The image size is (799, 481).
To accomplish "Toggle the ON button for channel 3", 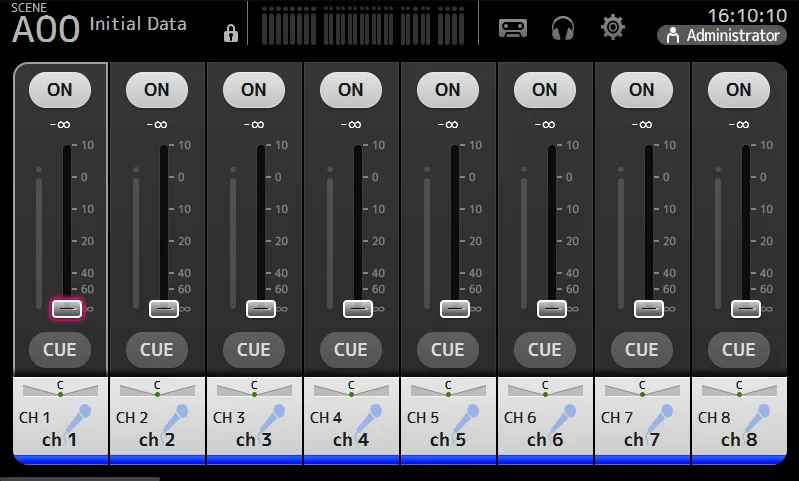I will coord(254,90).
